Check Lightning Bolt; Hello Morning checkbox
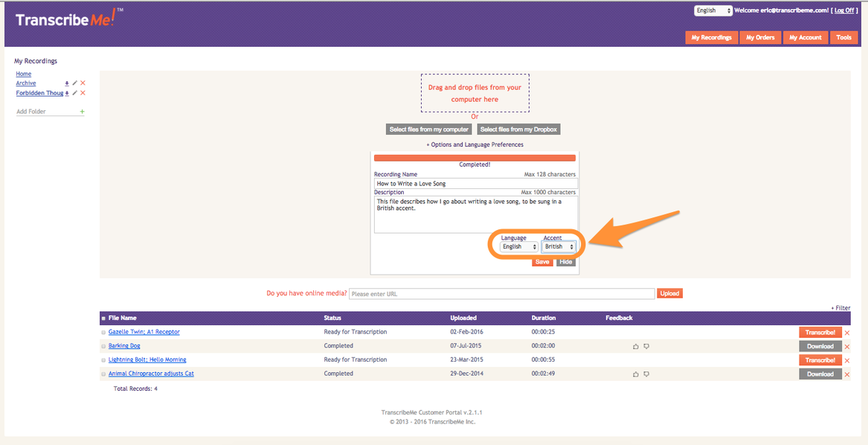Image resolution: width=868 pixels, height=445 pixels. pyautogui.click(x=103, y=360)
